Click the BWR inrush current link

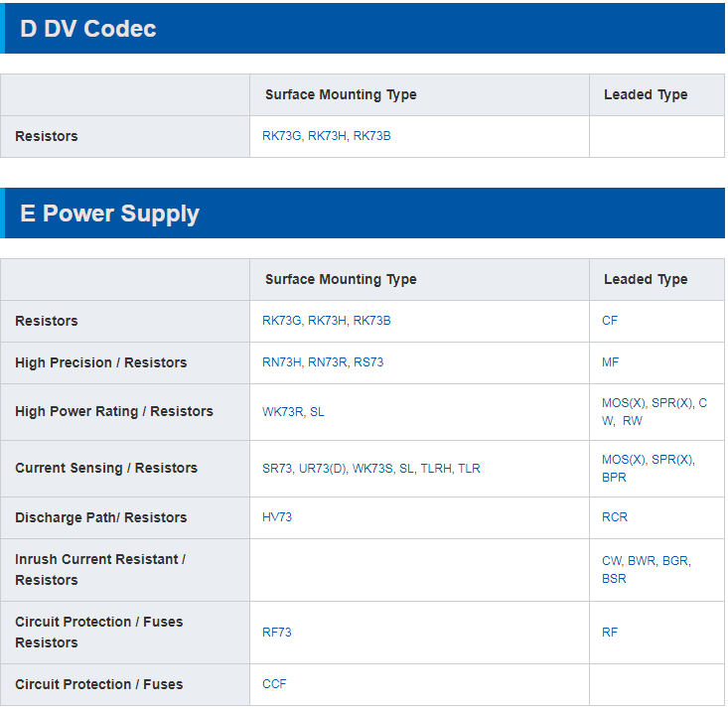(642, 561)
